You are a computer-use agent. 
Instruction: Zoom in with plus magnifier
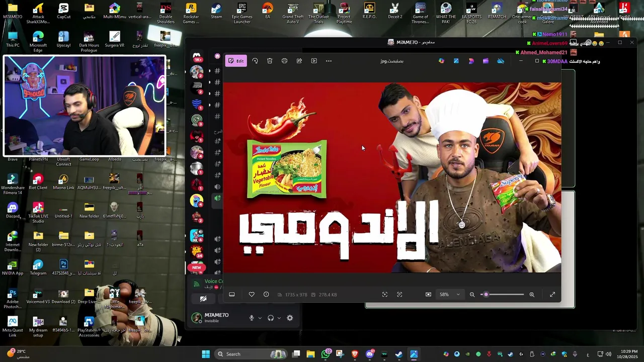(532, 295)
